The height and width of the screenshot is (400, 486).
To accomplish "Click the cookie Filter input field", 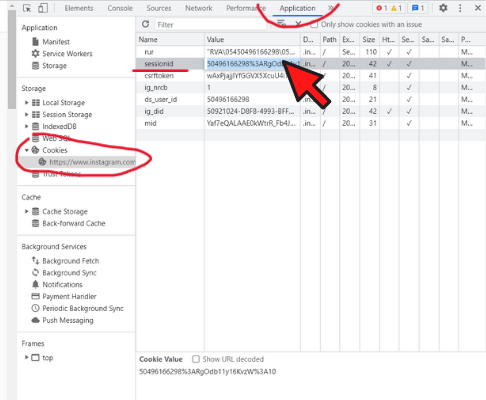I will pyautogui.click(x=210, y=24).
